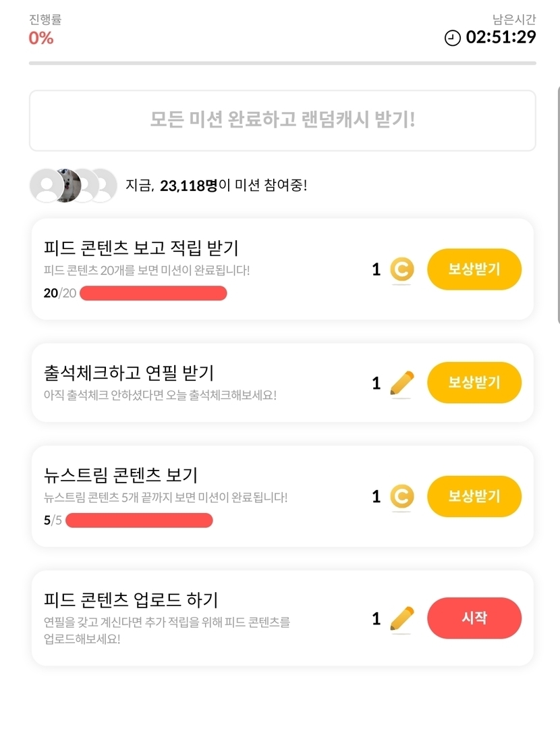Click coin icon in feed content mission
The height and width of the screenshot is (748, 560).
[x=402, y=270]
